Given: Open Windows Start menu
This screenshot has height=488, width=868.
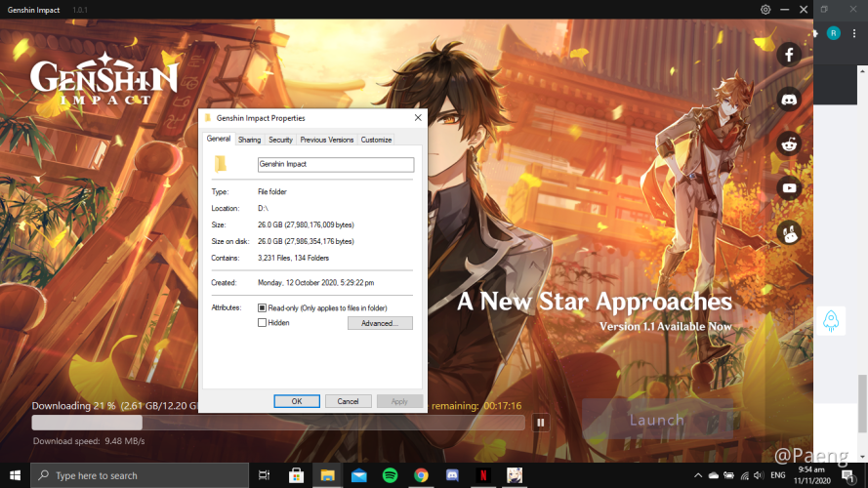Looking at the screenshot, I should (15, 475).
